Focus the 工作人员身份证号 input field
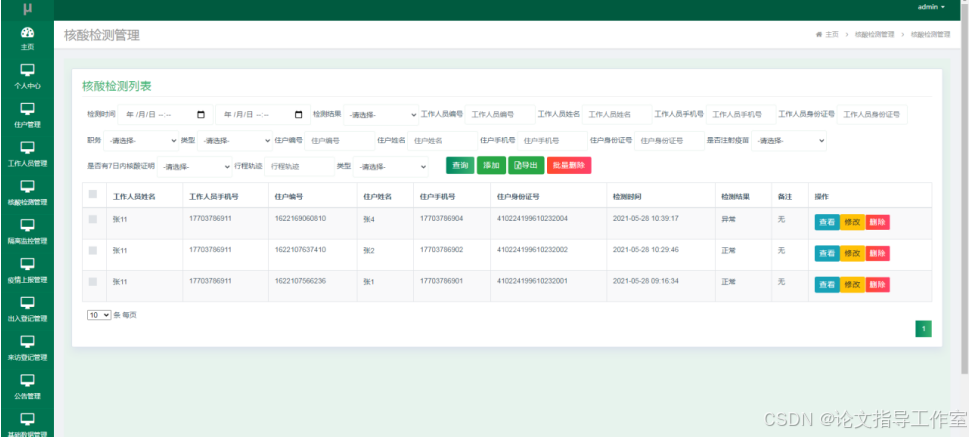The image size is (971, 437). 872,115
